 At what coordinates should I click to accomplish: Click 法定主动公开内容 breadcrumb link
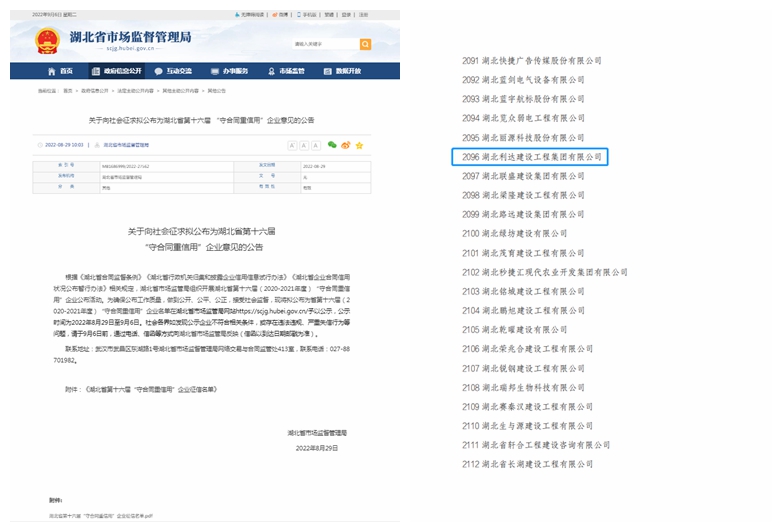pos(135,91)
